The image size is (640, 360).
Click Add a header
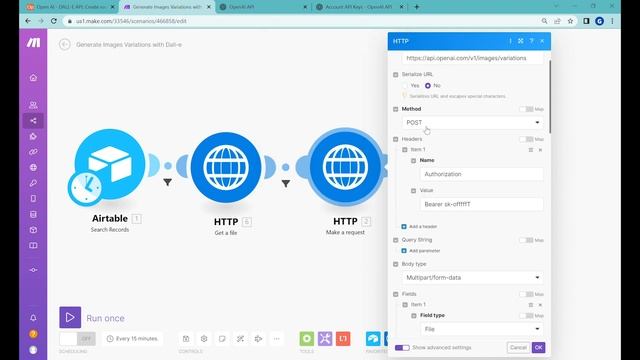click(419, 227)
